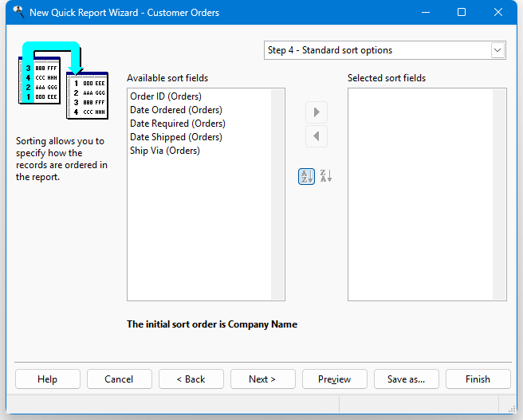Open report Preview
The width and height of the screenshot is (523, 420).
click(334, 379)
